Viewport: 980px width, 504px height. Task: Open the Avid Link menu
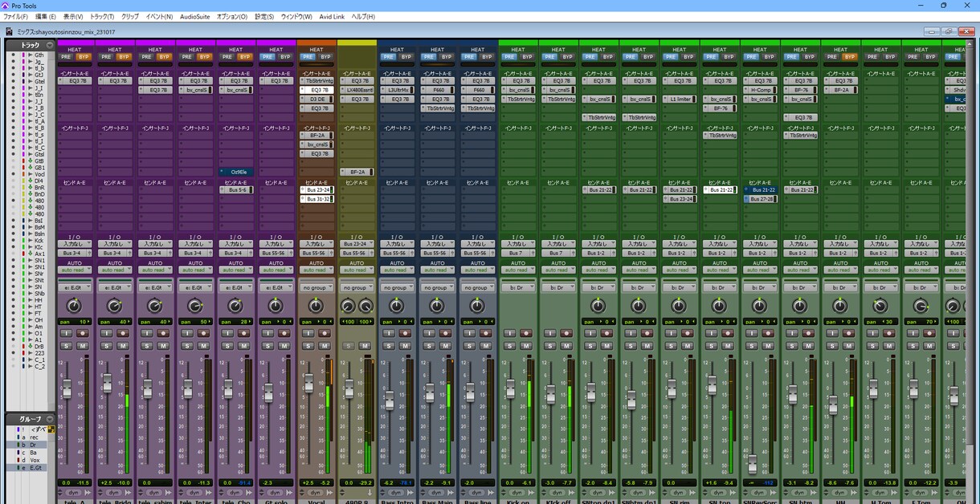point(332,16)
